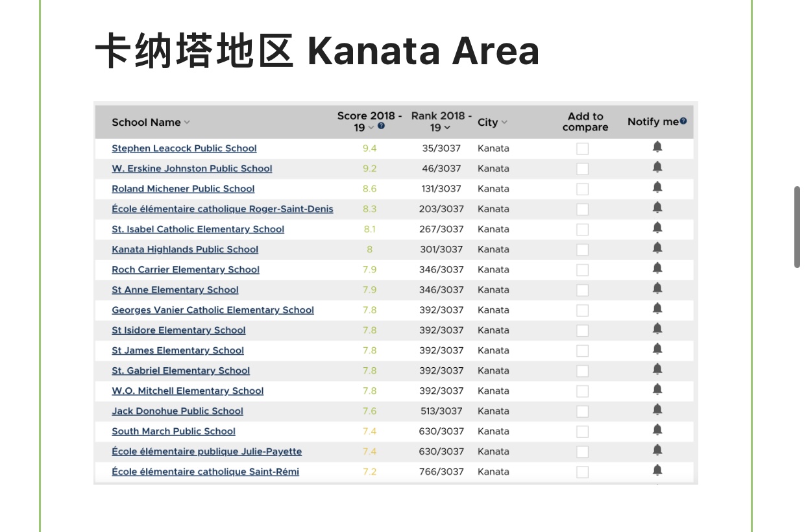Open Georges Vanier Catholic Elementary School link
Image resolution: width=806 pixels, height=532 pixels.
pyautogui.click(x=212, y=310)
